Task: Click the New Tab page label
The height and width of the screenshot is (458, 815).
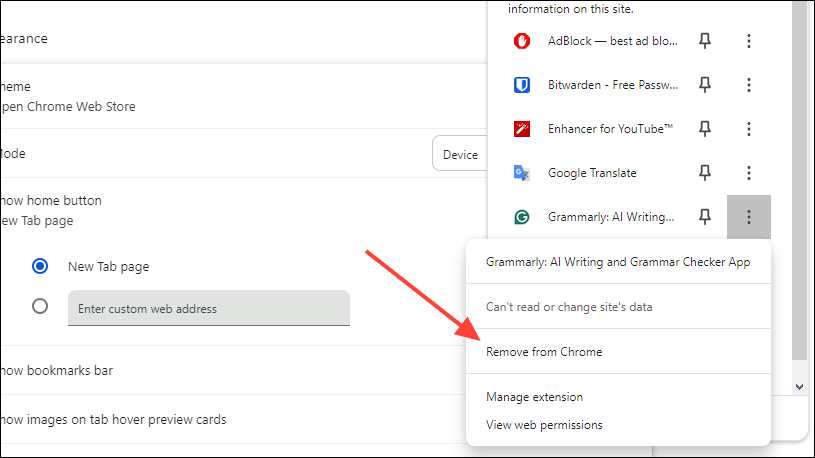Action: [x=109, y=267]
